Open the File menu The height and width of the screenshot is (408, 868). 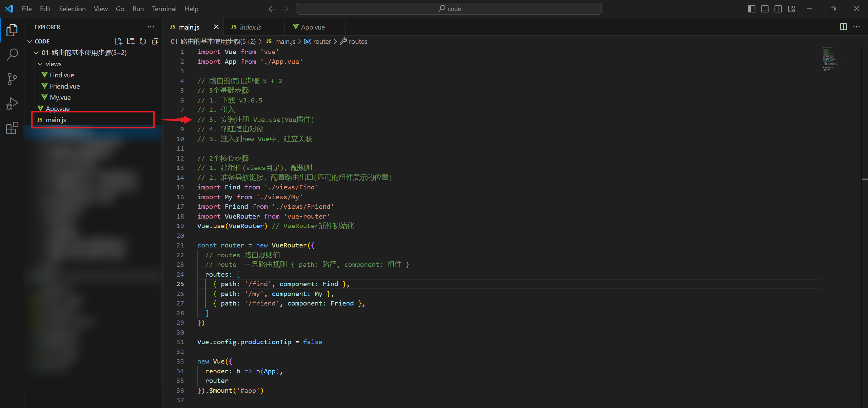click(27, 9)
